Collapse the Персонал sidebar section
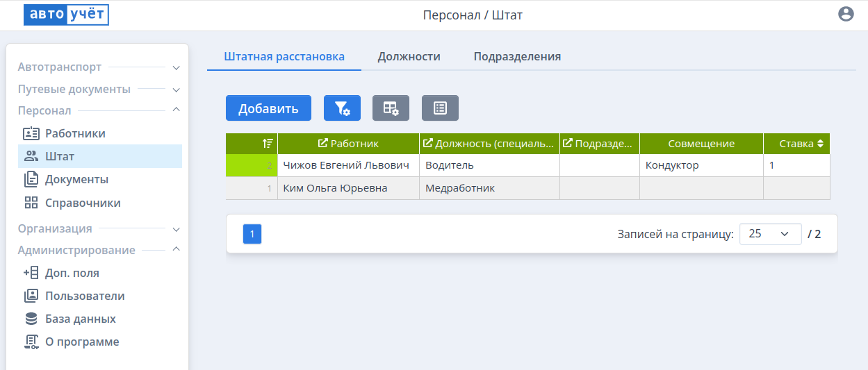This screenshot has width=868, height=370. 176,110
